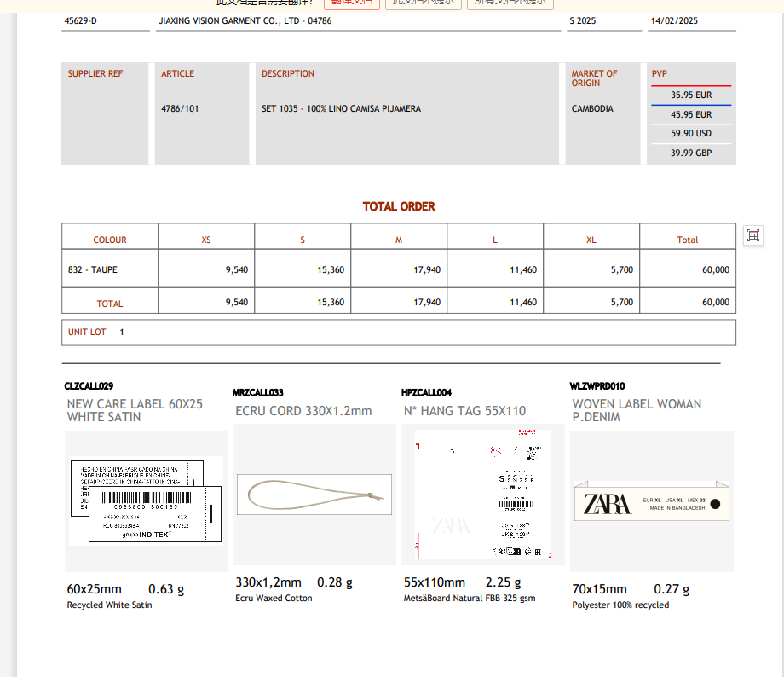Click the ecru cord loop image
The width and height of the screenshot is (784, 677).
(313, 495)
